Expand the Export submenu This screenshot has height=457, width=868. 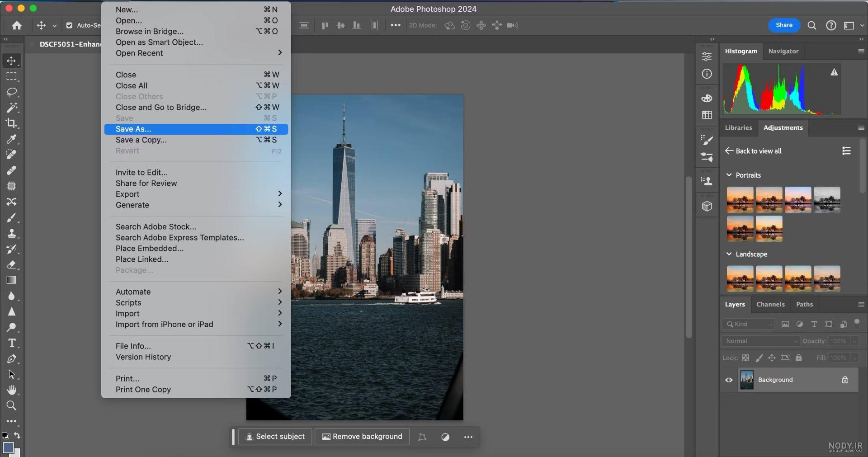pyautogui.click(x=196, y=194)
